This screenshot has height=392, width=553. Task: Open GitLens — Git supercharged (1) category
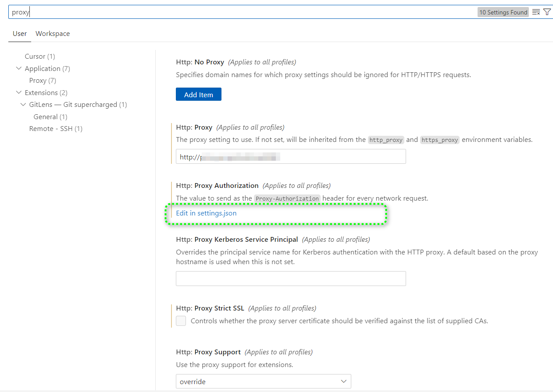tap(78, 105)
